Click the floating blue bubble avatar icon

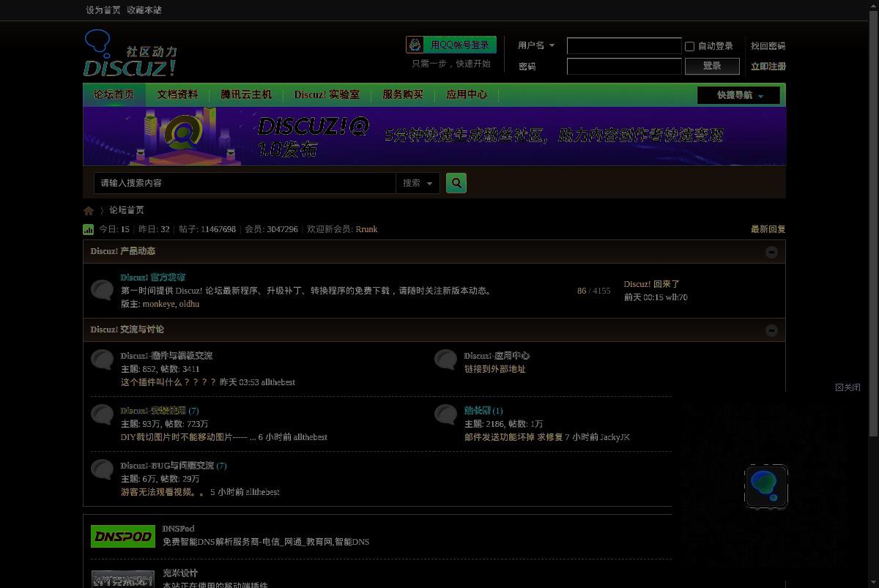point(766,486)
